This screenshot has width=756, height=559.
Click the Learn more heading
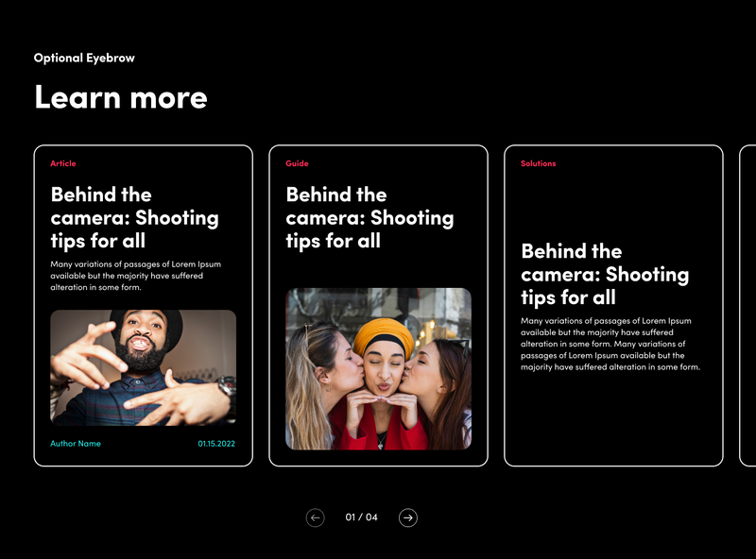121,97
